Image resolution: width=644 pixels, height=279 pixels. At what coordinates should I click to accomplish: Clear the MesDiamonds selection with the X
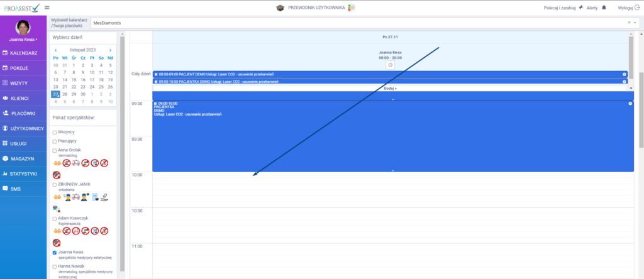pos(628,23)
